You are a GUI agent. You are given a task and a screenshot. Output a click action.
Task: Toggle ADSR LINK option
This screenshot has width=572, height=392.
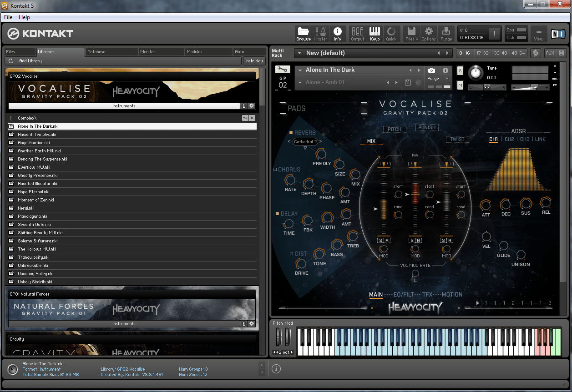coord(540,139)
